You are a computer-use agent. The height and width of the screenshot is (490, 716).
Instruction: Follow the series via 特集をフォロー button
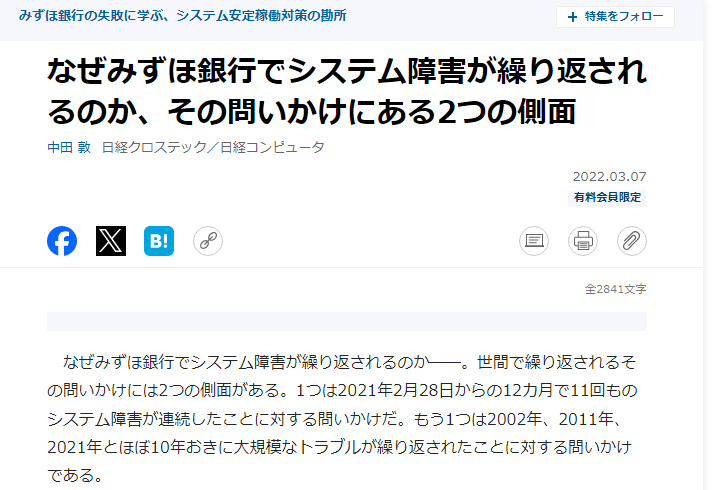[x=615, y=17]
